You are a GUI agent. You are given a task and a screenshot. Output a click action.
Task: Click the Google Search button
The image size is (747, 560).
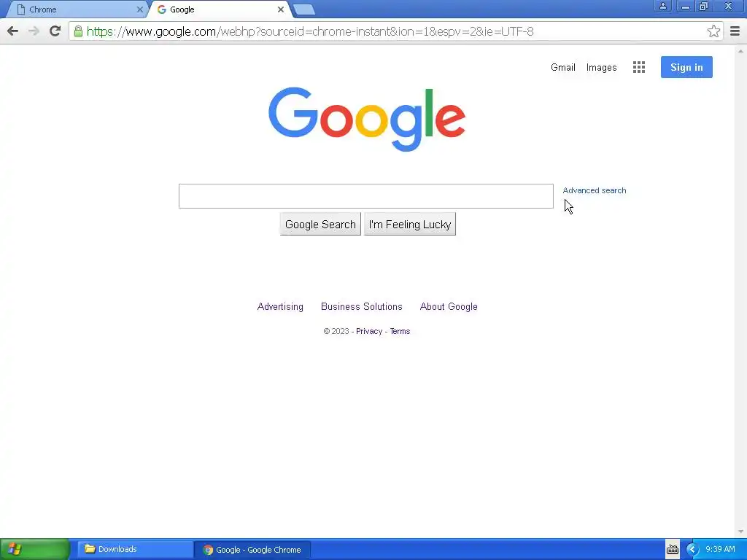pos(320,225)
